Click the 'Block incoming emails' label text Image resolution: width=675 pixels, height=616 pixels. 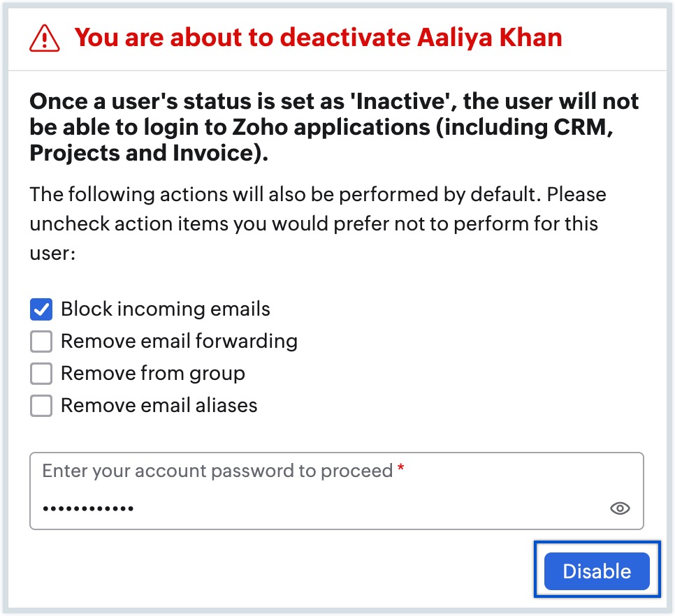166,309
